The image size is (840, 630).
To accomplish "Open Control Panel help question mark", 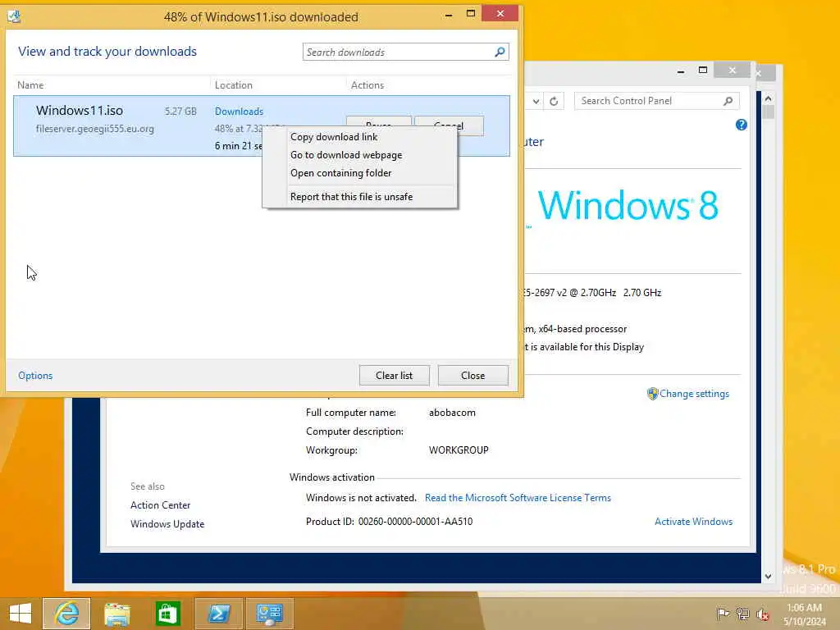I will (741, 125).
